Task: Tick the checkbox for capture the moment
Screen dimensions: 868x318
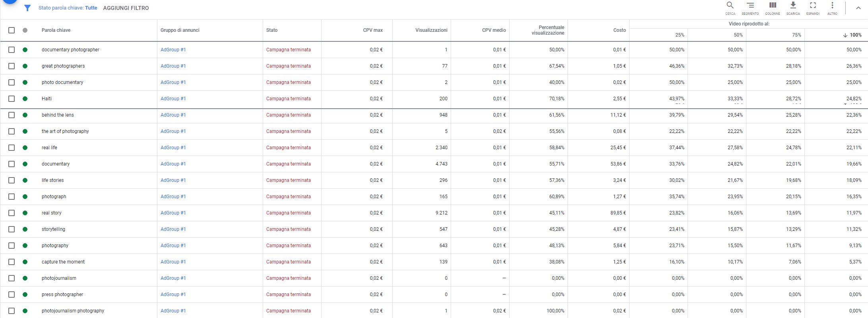Action: [x=12, y=262]
